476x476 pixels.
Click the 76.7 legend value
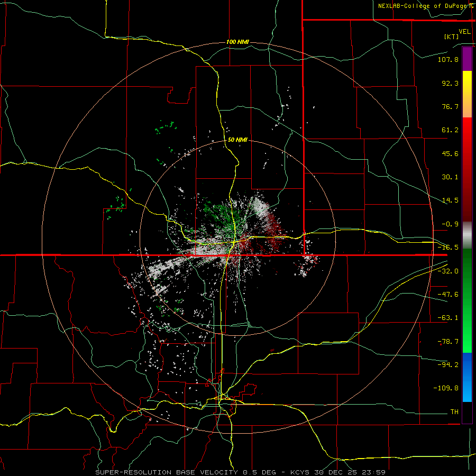(450, 106)
